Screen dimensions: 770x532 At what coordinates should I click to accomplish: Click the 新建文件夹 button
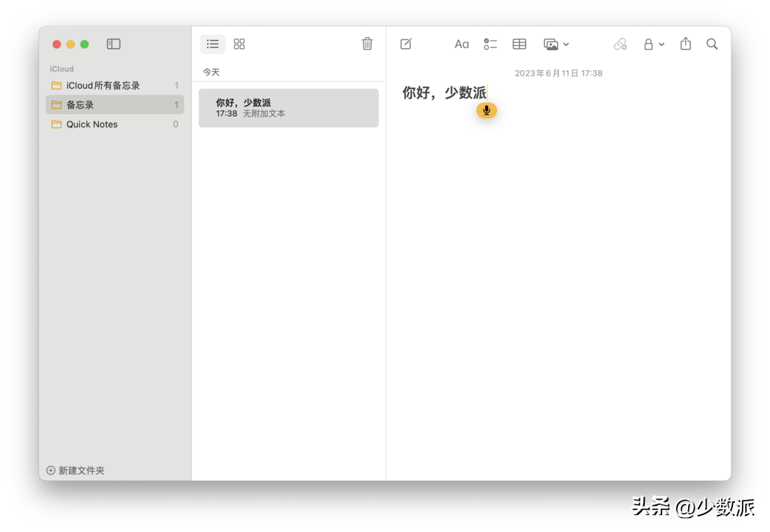click(75, 470)
